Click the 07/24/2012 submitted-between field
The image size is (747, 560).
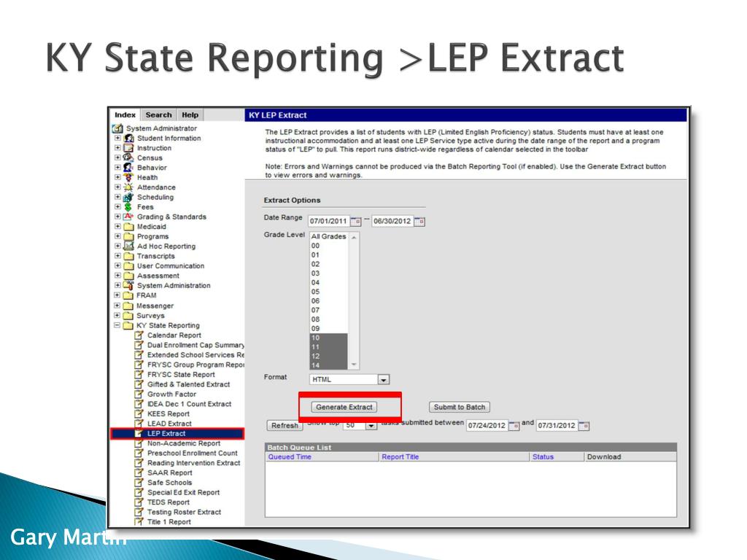487,426
